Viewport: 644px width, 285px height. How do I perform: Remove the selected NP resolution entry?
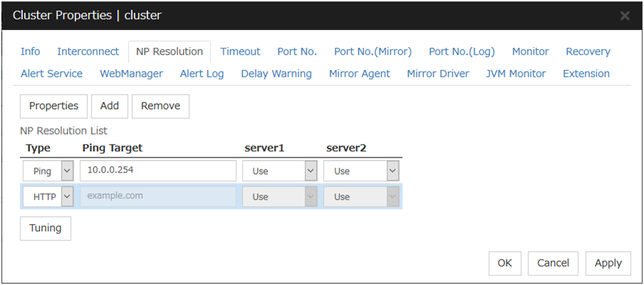160,105
